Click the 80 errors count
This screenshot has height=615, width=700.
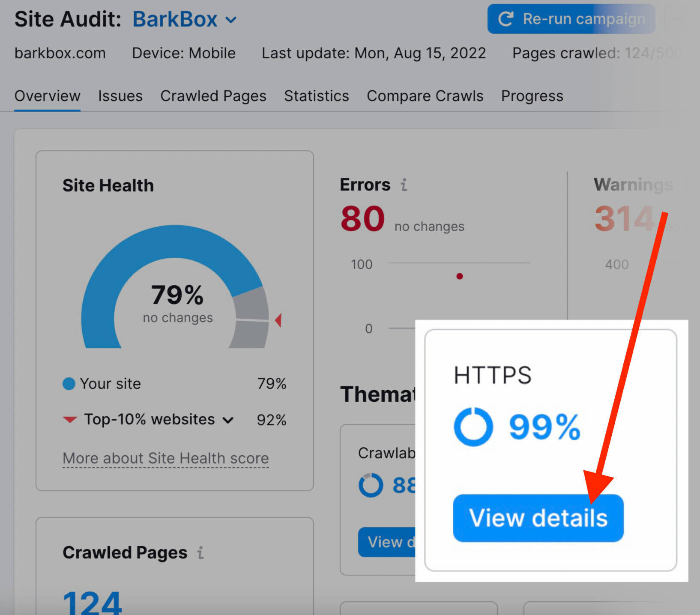click(362, 219)
